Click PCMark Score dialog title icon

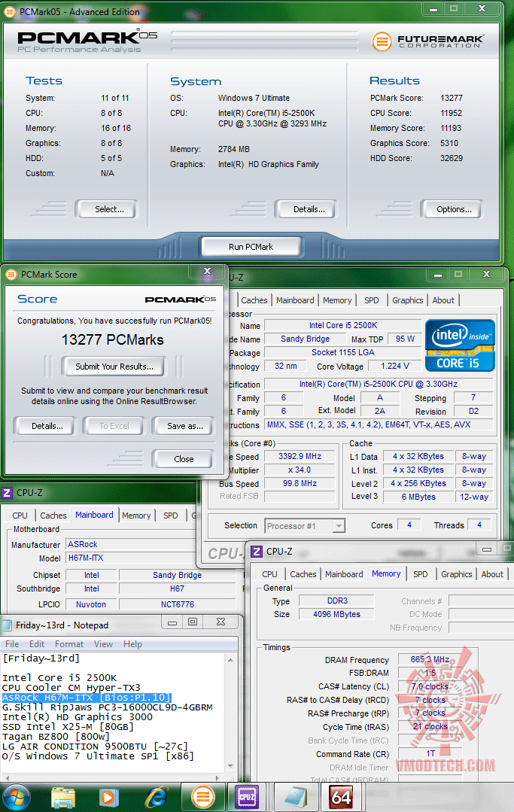pos(11,275)
